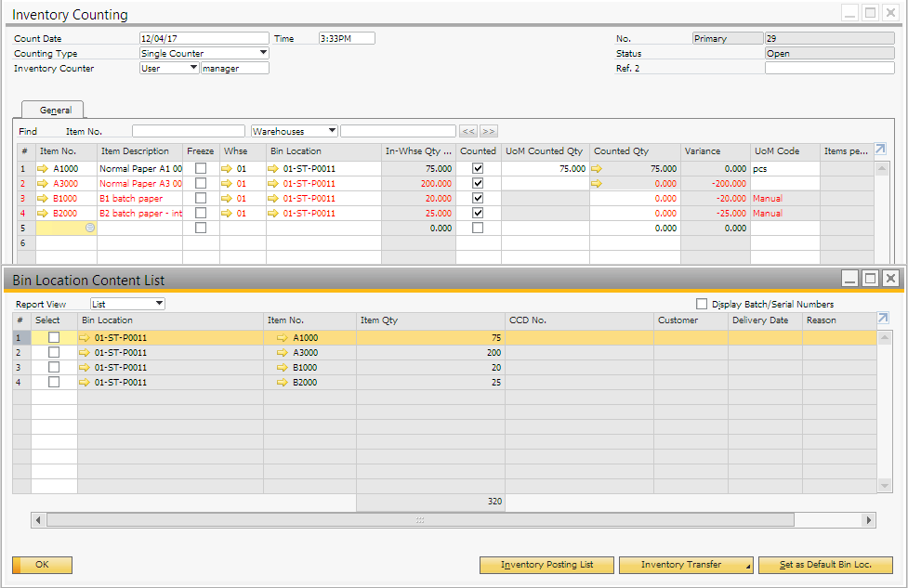This screenshot has height=588, width=908.
Task: Click bin location arrow for B1000 counting row
Action: pos(273,199)
